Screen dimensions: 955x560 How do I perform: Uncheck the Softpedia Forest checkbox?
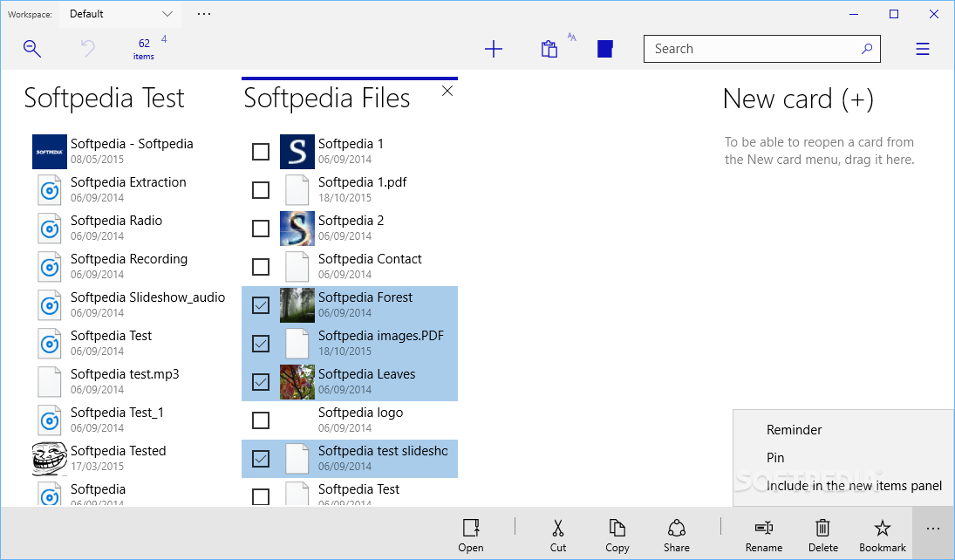pyautogui.click(x=261, y=304)
